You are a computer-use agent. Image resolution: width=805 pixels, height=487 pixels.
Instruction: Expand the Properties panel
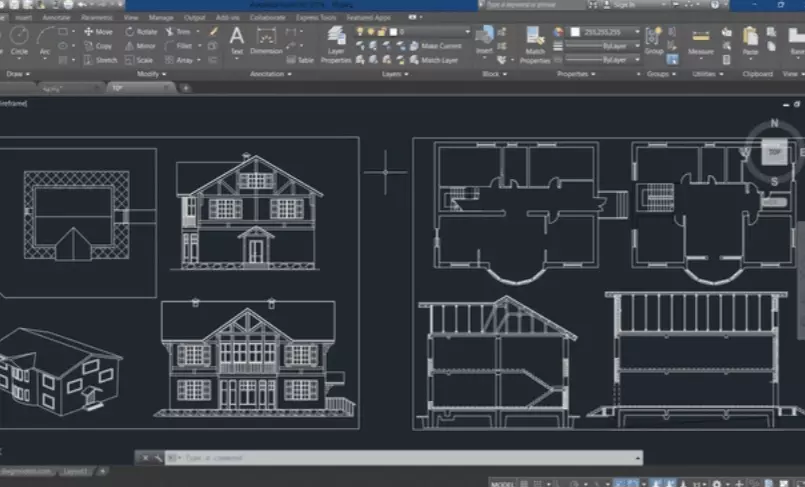point(576,74)
